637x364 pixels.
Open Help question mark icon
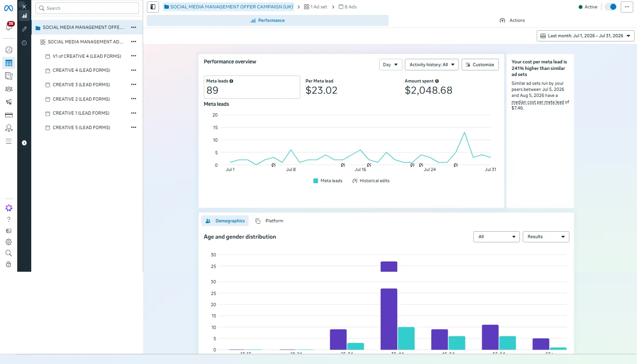coord(8,220)
